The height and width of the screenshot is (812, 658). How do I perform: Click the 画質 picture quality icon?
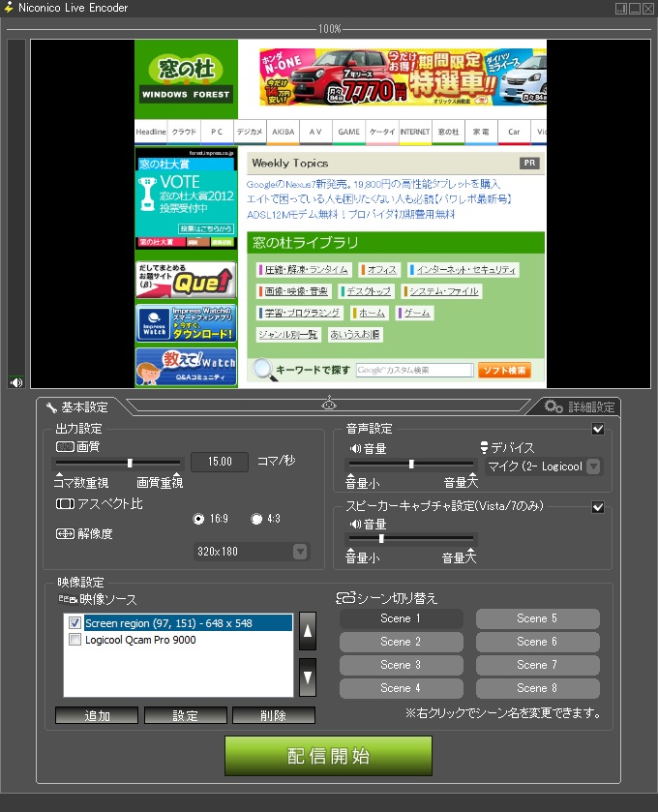tap(65, 446)
